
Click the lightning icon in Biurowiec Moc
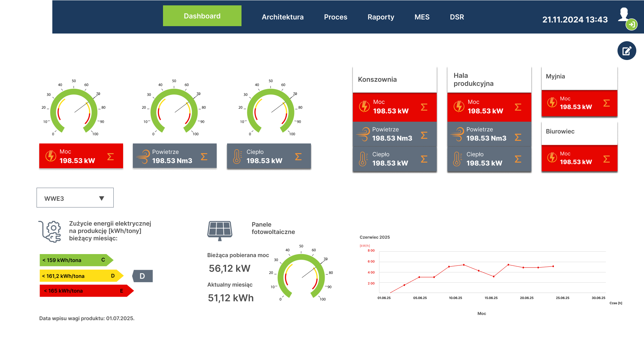pyautogui.click(x=552, y=158)
